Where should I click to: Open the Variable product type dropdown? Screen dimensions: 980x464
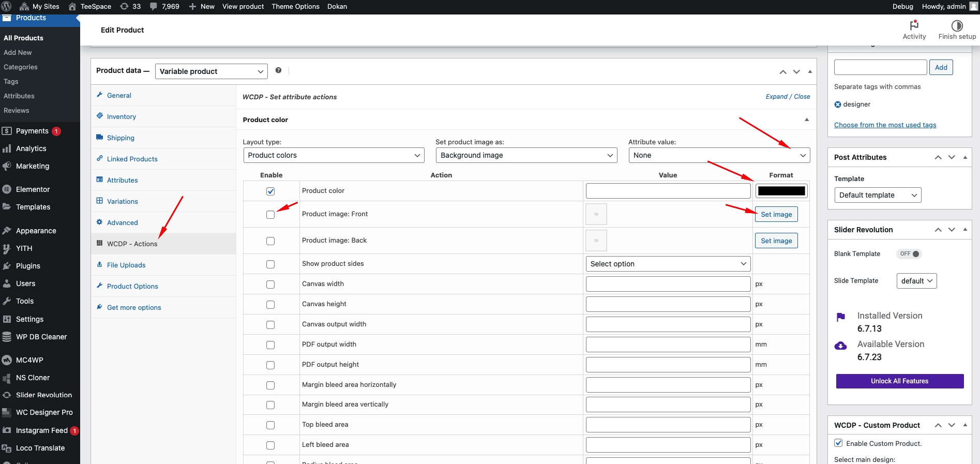tap(212, 71)
